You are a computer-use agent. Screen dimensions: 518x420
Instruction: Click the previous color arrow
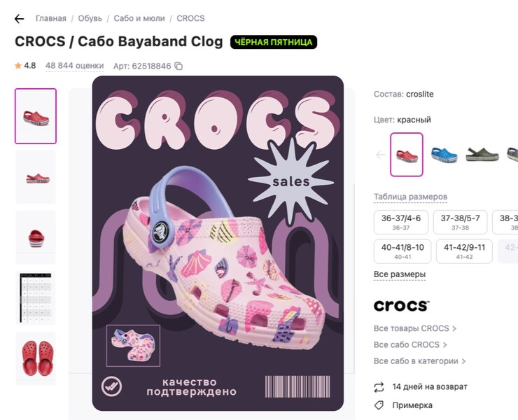tap(381, 155)
